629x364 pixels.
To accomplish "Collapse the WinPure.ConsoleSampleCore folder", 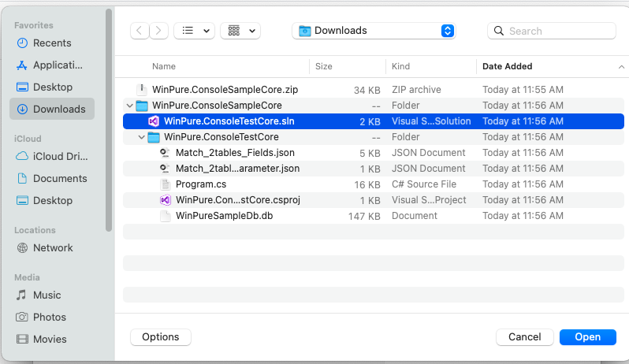I will [x=129, y=106].
